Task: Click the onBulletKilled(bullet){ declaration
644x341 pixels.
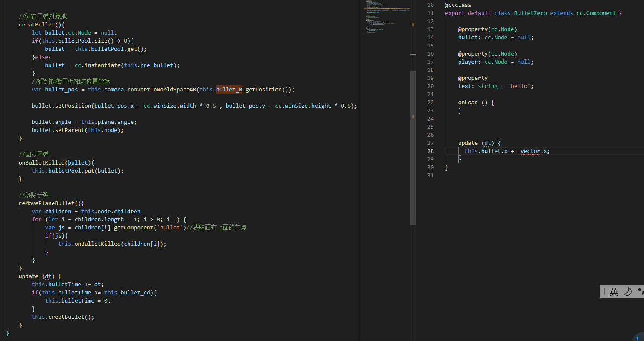Action: [x=56, y=163]
